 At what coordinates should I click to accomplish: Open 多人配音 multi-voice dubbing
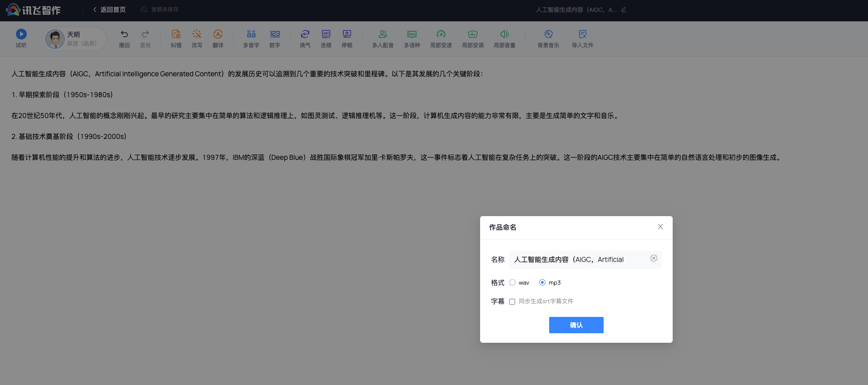382,35
